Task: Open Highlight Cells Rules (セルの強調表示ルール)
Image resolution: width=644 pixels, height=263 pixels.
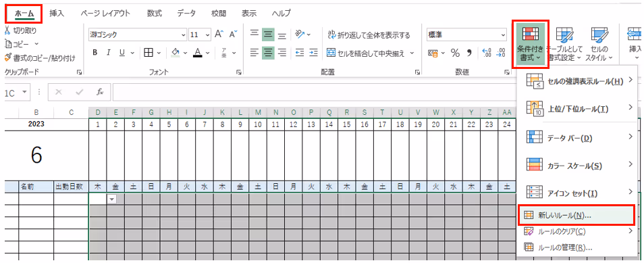Action: coord(579,82)
